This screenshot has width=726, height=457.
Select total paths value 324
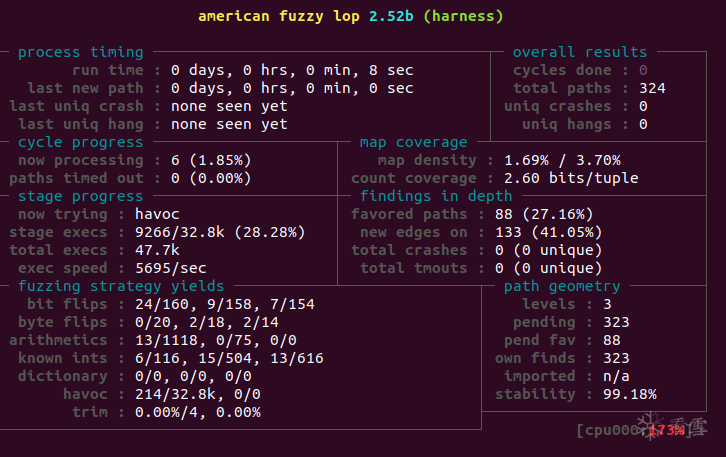[652, 88]
